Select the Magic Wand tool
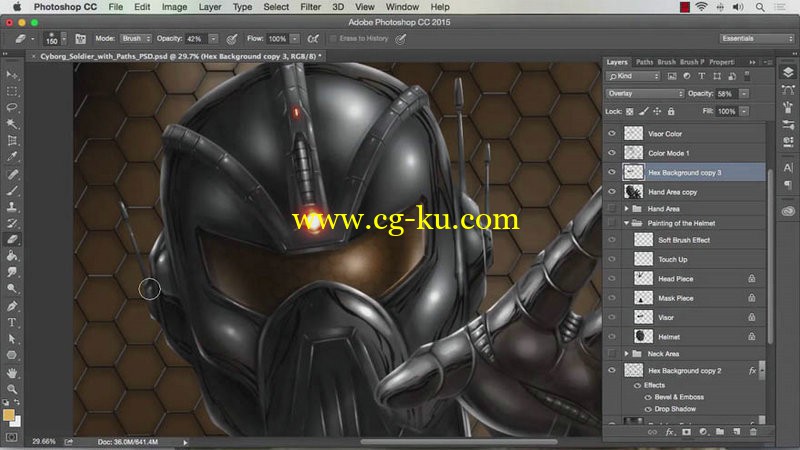Viewport: 800px width, 450px height. [12, 123]
